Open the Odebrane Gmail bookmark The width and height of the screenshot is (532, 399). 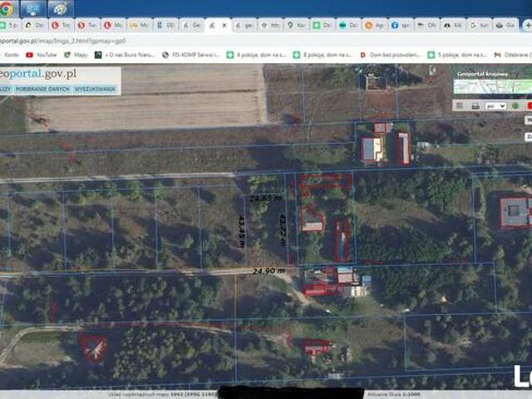[515, 55]
